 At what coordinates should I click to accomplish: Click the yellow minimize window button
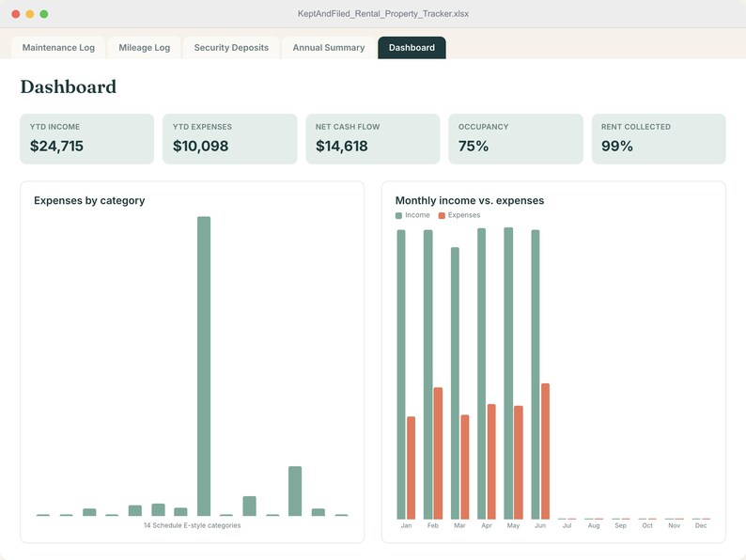point(30,14)
